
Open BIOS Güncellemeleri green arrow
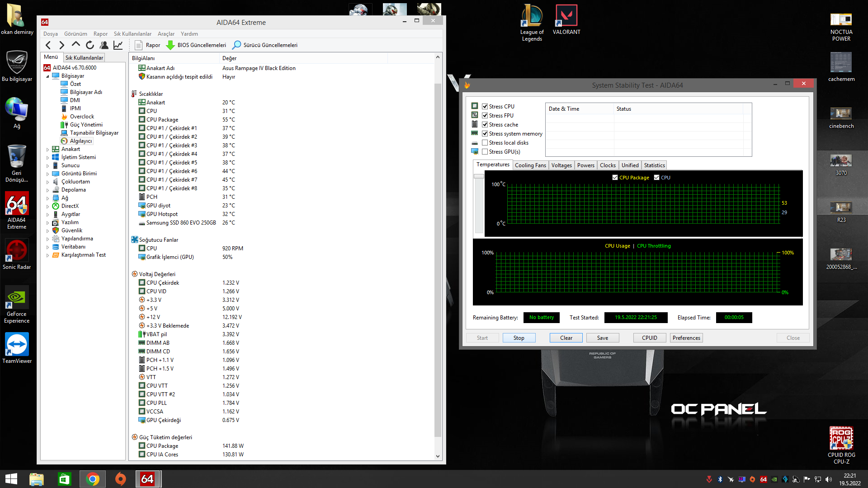[170, 45]
